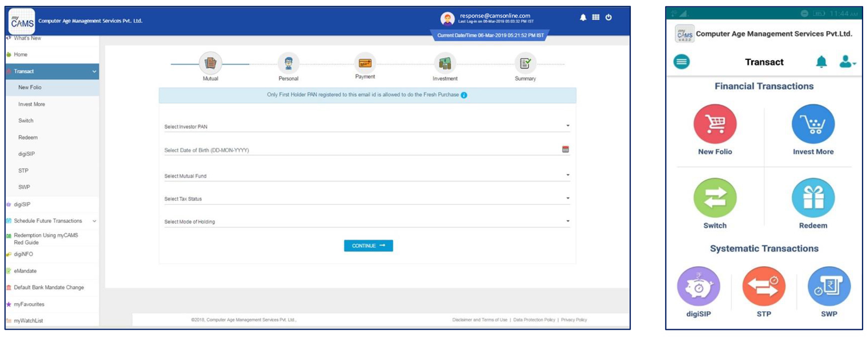Open the Select Mutual Fund dropdown
Viewport: 868px width, 339px height.
pyautogui.click(x=567, y=175)
